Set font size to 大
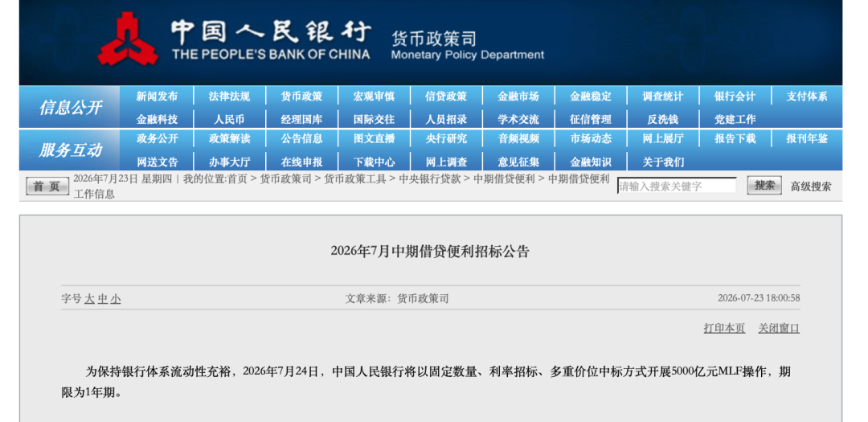Viewport: 868px width, 422px height. (89, 299)
